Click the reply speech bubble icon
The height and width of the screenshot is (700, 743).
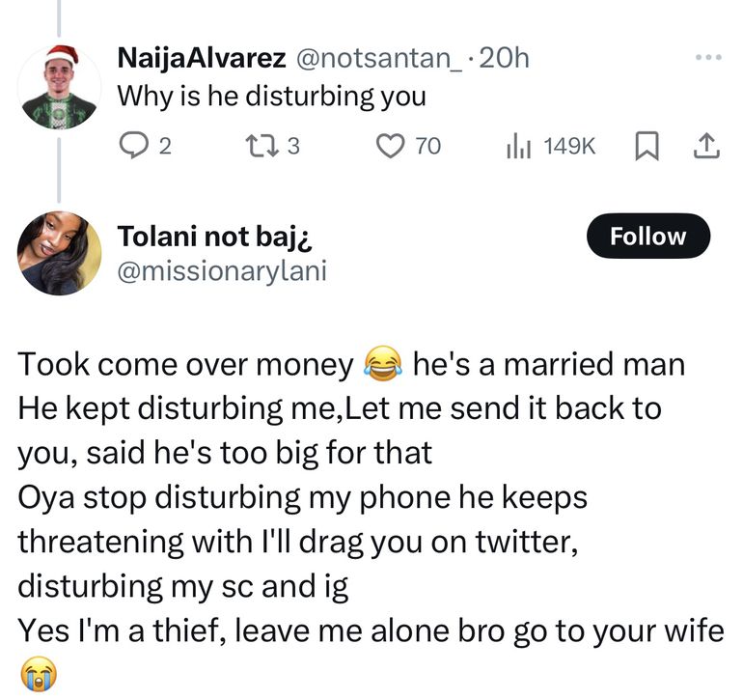129,146
